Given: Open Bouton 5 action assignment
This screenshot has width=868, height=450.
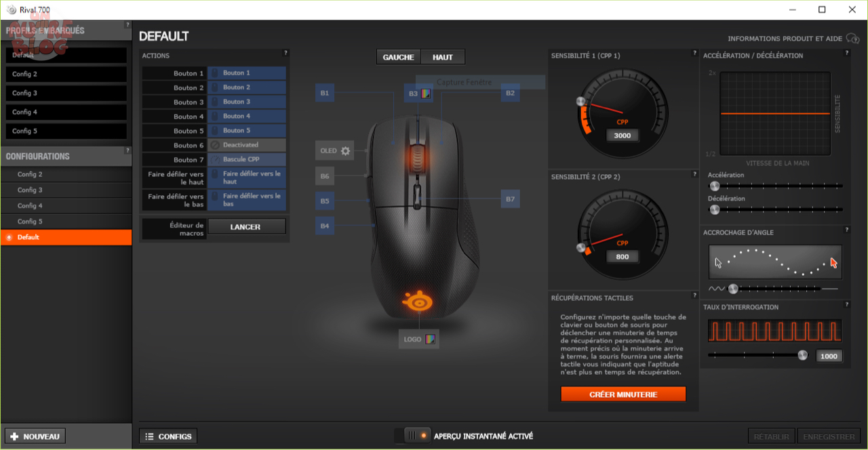Looking at the screenshot, I should [x=247, y=131].
